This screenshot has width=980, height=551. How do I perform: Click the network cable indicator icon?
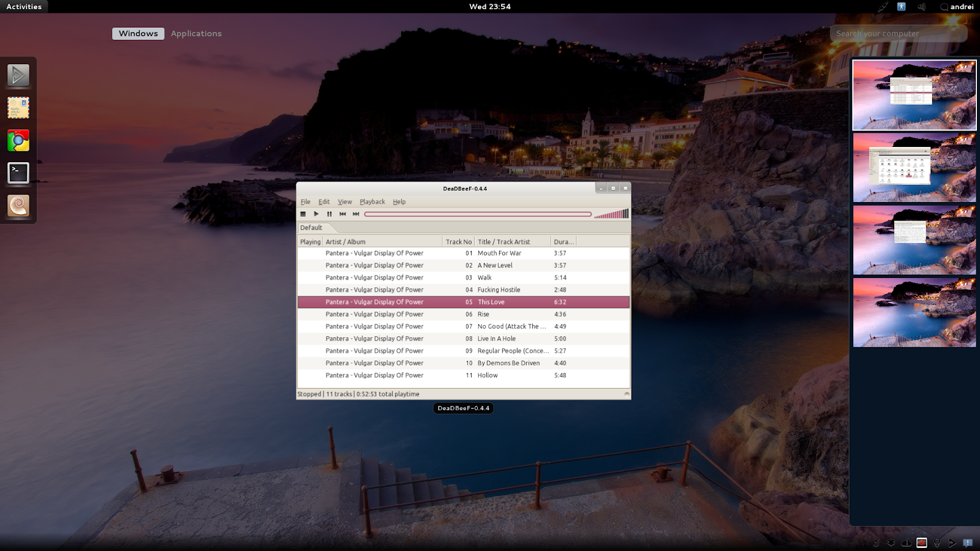pyautogui.click(x=883, y=7)
